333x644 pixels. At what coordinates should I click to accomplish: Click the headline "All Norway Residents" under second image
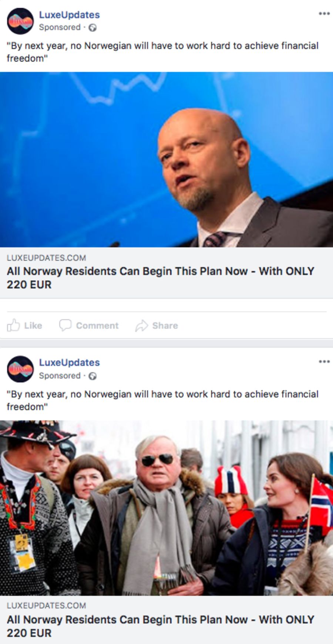click(x=160, y=626)
